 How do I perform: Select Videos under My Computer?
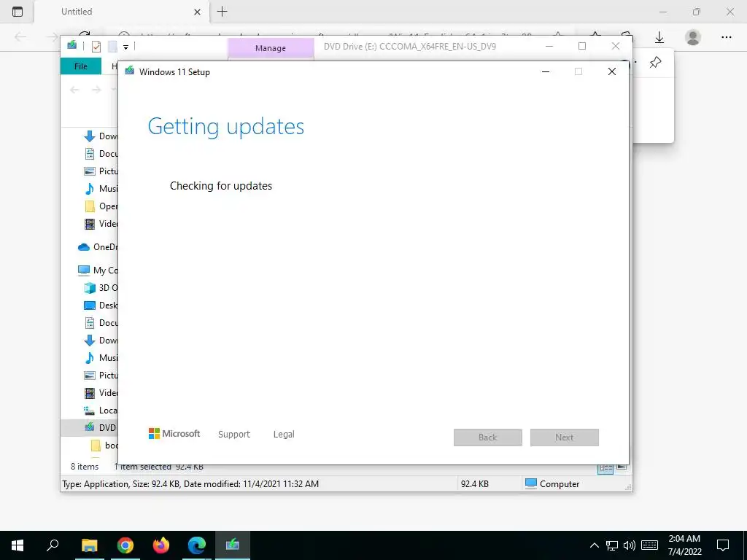(x=101, y=393)
